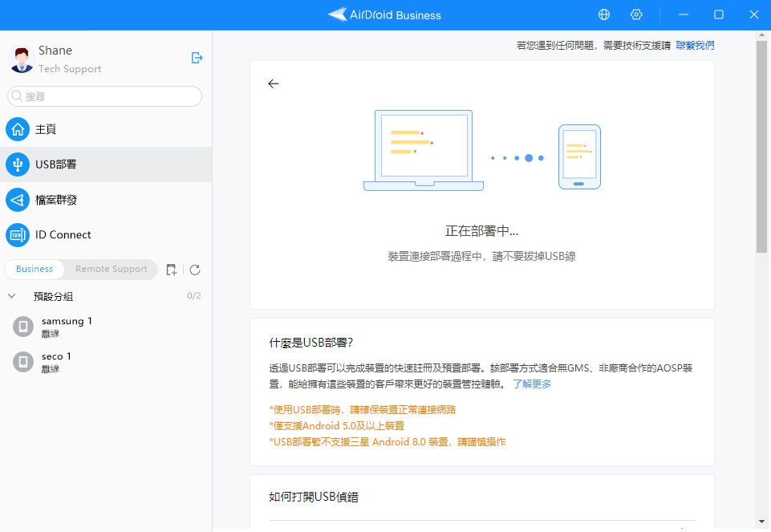Screen dimensions: 771x532
Task: Click the laptop illustration
Action: [424, 151]
